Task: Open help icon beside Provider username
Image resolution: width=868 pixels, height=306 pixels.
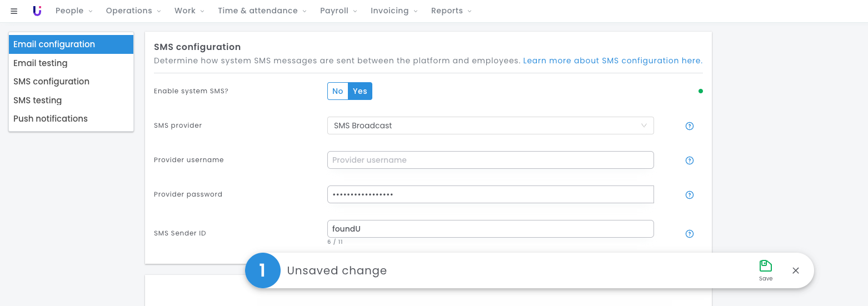Action: point(690,160)
